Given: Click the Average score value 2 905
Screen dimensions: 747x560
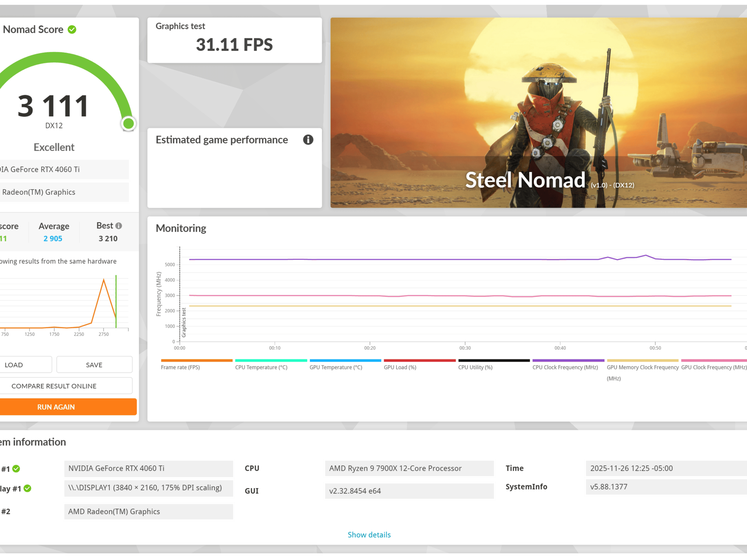Looking at the screenshot, I should pos(53,238).
